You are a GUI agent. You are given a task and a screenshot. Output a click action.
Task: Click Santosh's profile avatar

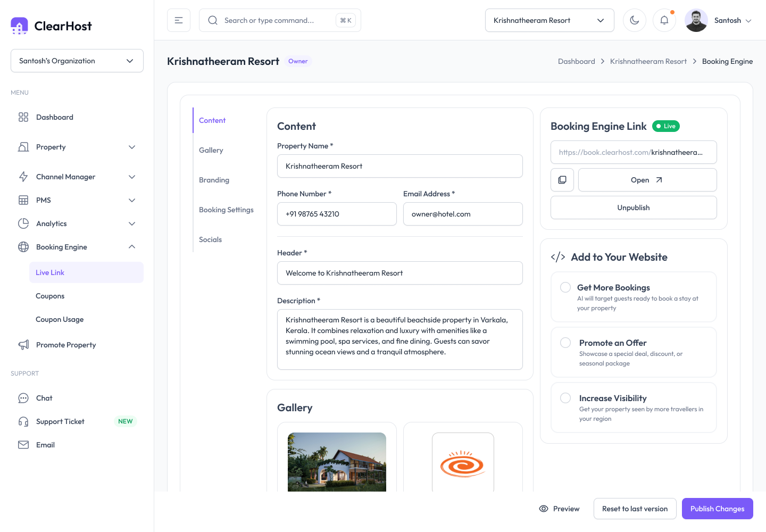tap(696, 20)
